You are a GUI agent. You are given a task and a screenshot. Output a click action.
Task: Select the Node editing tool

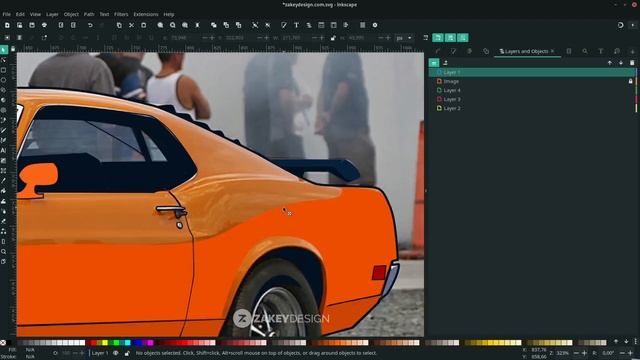coord(4,60)
